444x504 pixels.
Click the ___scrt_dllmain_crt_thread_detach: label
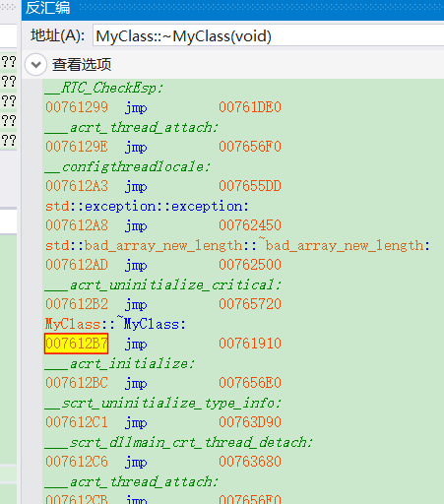tap(178, 442)
